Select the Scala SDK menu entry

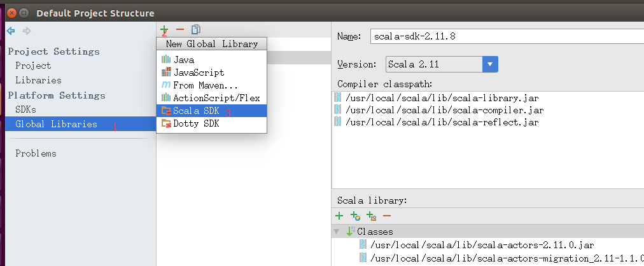pyautogui.click(x=211, y=111)
